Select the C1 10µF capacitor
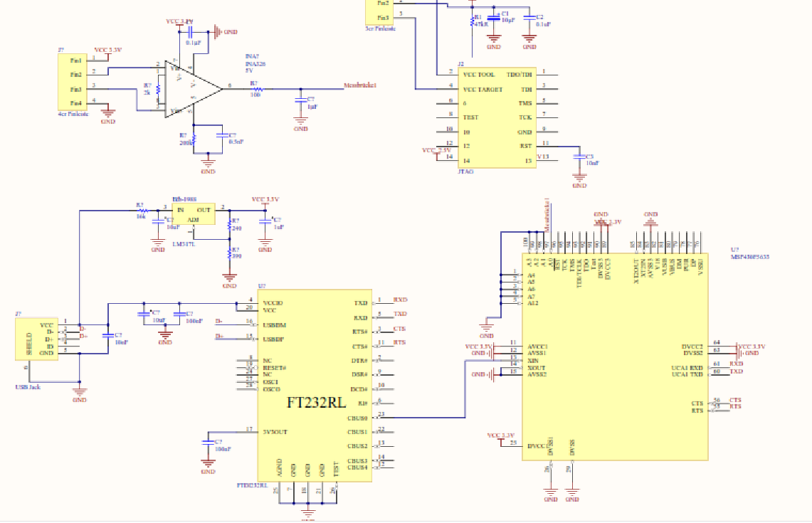The width and height of the screenshot is (812, 523). [x=494, y=18]
